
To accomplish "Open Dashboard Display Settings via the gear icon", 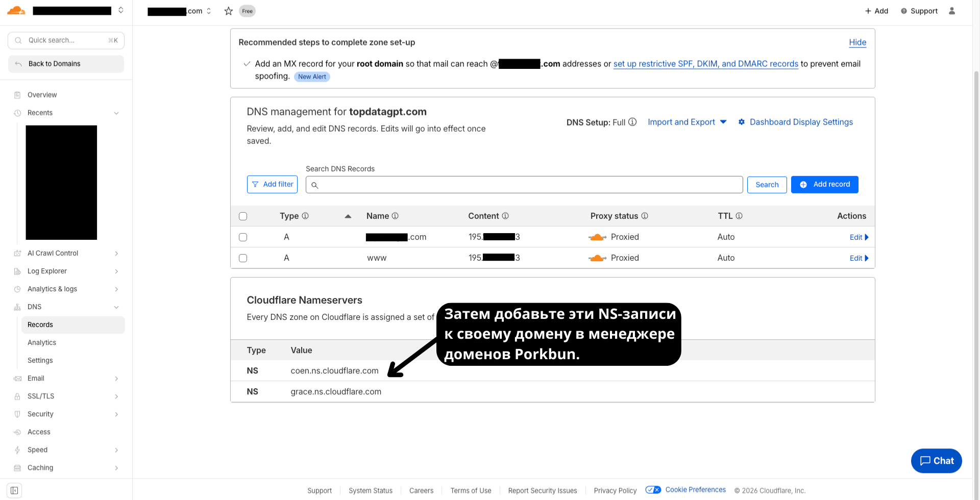I will click(742, 122).
